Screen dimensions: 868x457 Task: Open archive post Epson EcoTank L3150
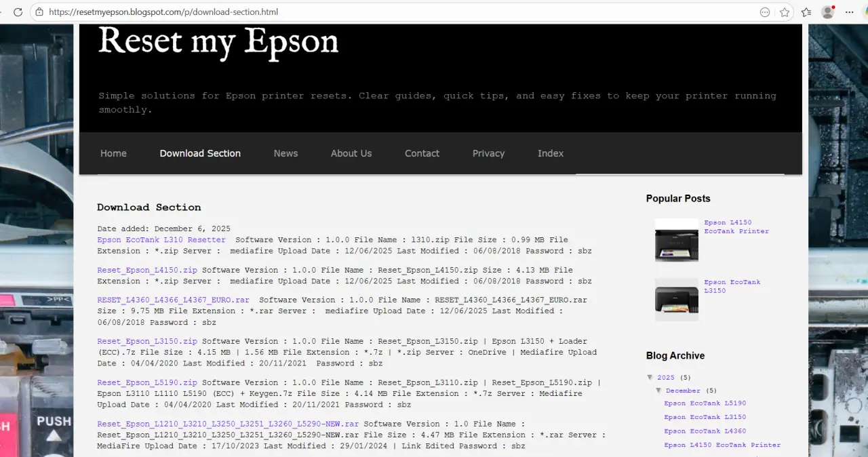tap(705, 417)
